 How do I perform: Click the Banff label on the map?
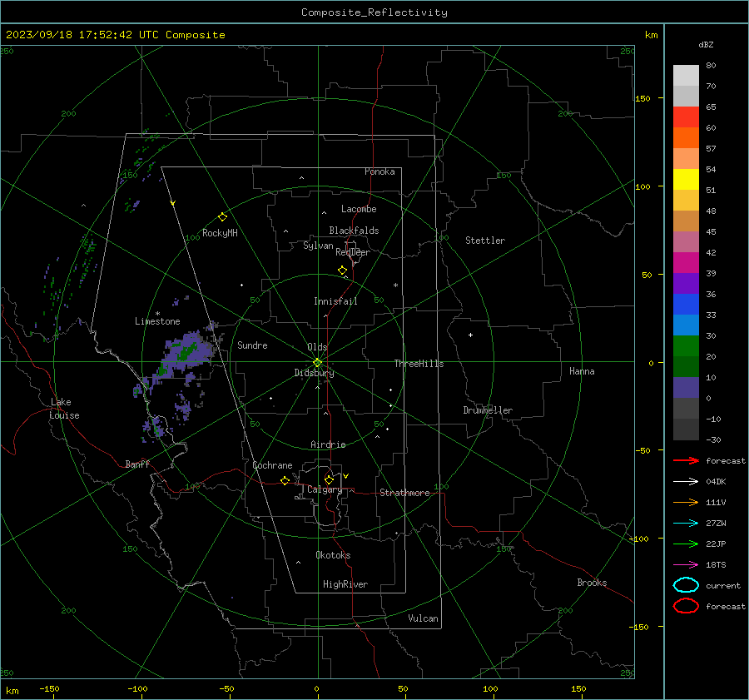[x=137, y=464]
